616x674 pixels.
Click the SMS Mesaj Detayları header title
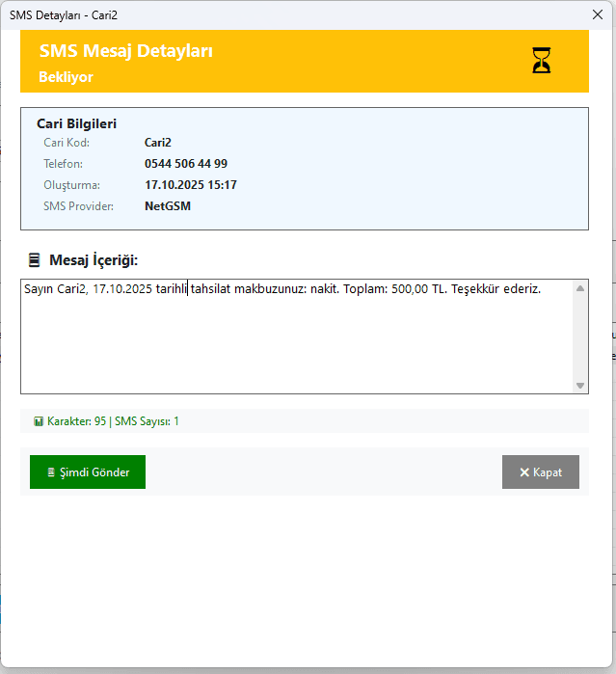[x=125, y=52]
